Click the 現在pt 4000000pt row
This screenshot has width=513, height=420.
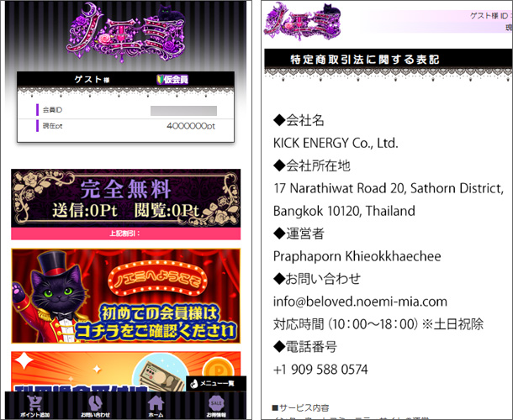pyautogui.click(x=124, y=126)
